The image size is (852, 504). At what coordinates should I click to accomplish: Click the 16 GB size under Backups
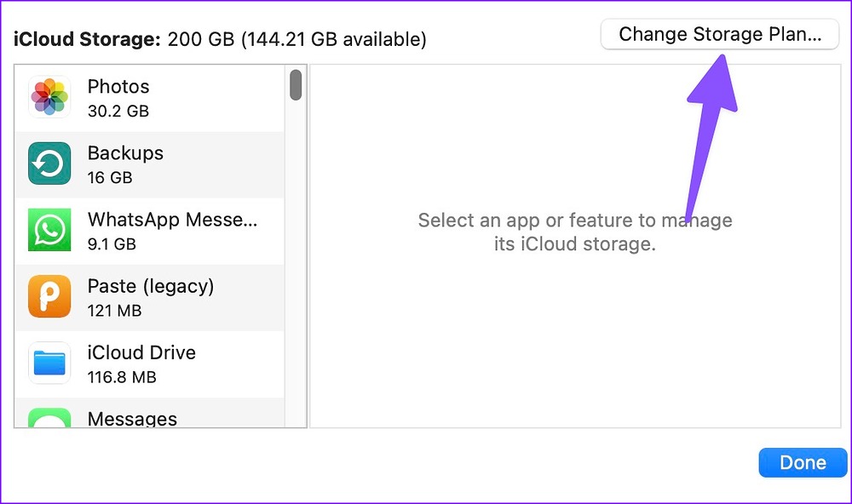point(110,178)
